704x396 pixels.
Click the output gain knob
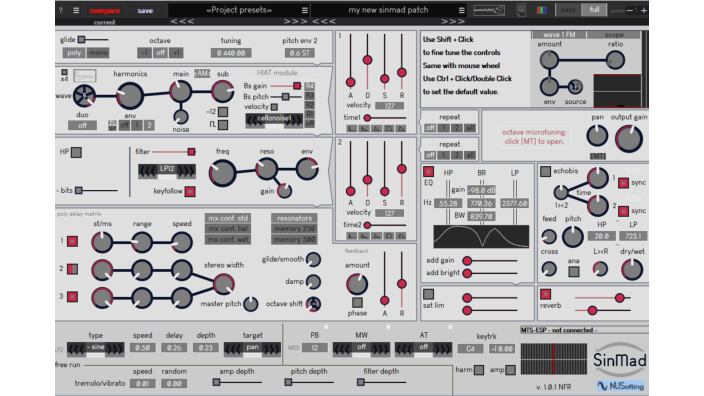(629, 138)
